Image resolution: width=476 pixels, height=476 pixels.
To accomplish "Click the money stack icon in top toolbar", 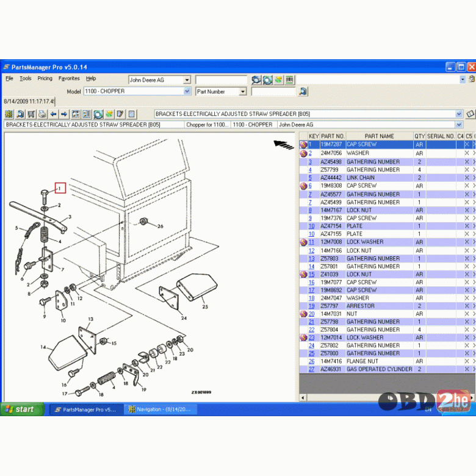I will pos(279,80).
